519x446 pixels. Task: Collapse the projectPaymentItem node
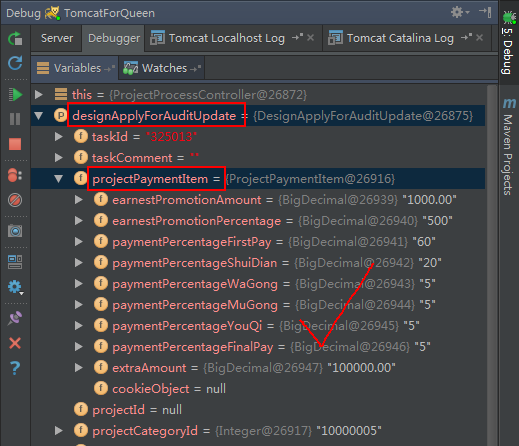(x=59, y=179)
